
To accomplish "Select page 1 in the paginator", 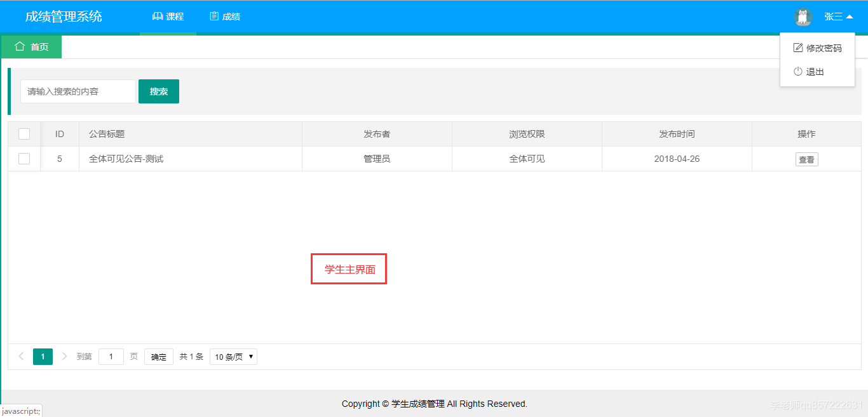I will [43, 356].
